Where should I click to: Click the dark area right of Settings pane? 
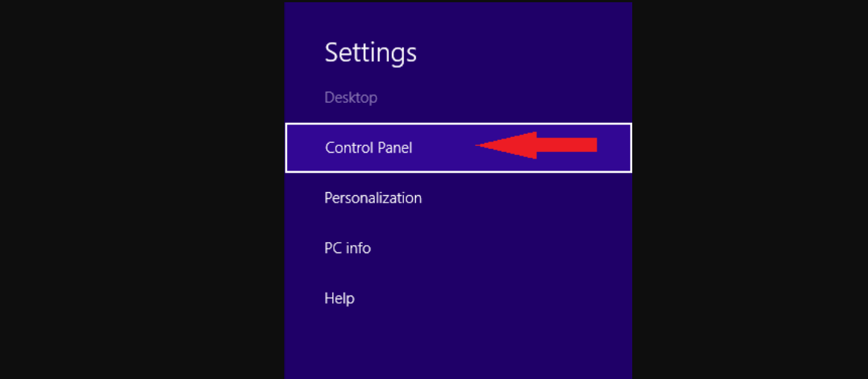point(750,189)
